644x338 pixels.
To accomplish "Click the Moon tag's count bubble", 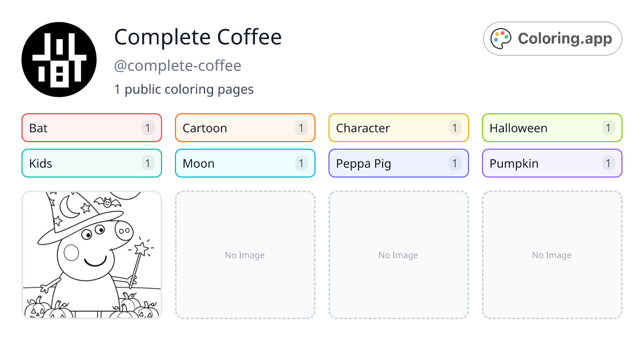I will click(x=301, y=163).
